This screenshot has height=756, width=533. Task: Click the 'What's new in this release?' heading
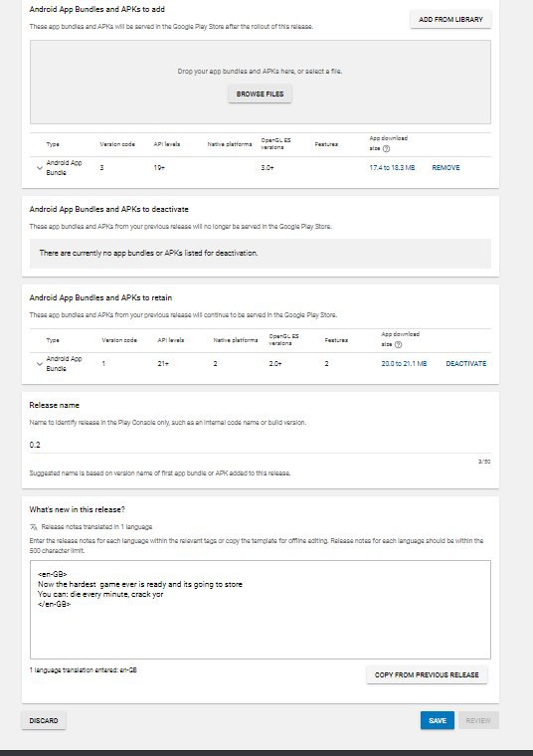pos(78,509)
